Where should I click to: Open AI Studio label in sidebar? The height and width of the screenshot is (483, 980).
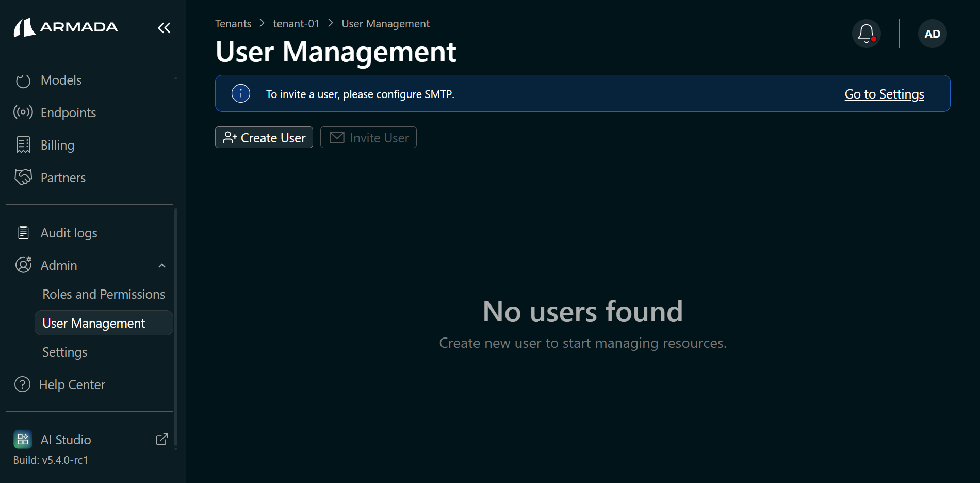66,440
